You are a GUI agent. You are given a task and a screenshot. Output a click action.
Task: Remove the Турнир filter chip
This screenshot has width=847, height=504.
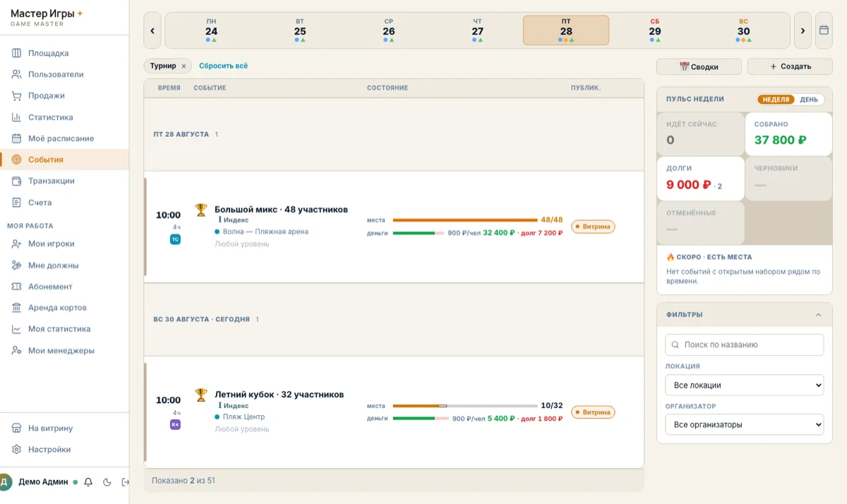pos(184,66)
